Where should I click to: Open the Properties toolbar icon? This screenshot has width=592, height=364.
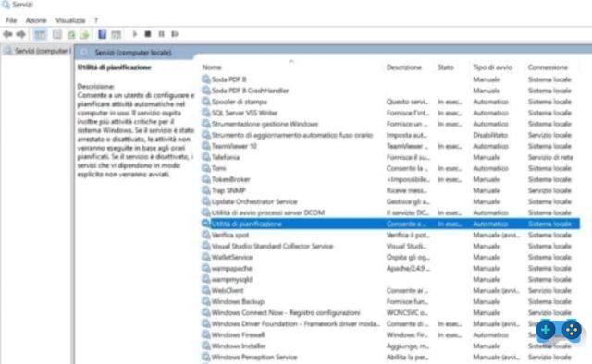click(57, 34)
